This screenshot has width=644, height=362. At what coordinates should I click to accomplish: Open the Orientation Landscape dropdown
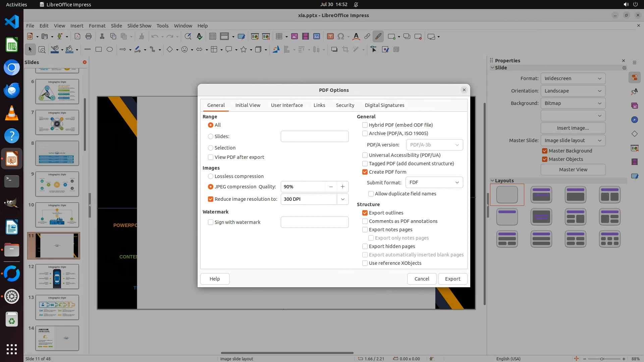pos(573,91)
